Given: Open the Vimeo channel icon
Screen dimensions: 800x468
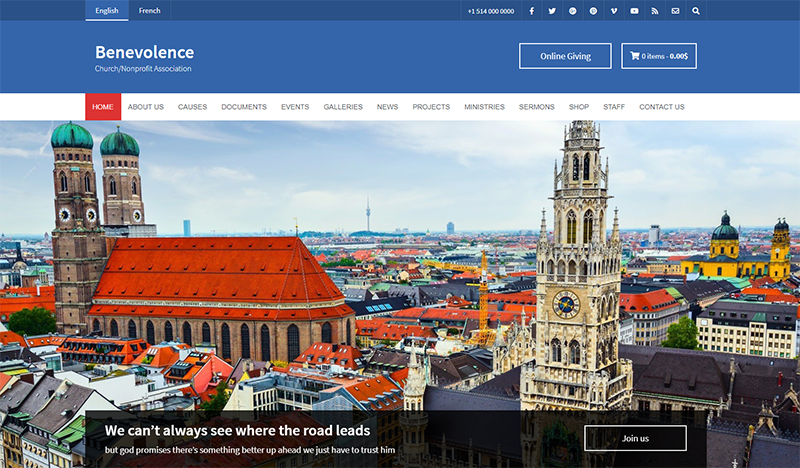Looking at the screenshot, I should pos(614,11).
